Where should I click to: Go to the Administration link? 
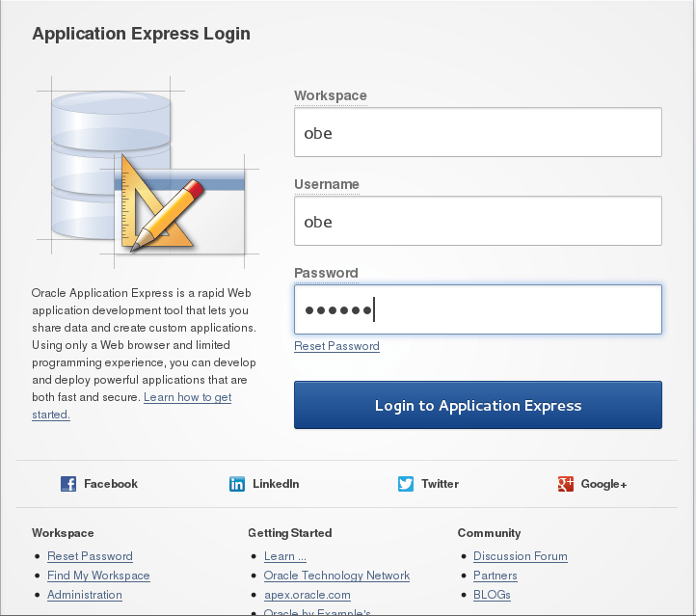point(85,595)
